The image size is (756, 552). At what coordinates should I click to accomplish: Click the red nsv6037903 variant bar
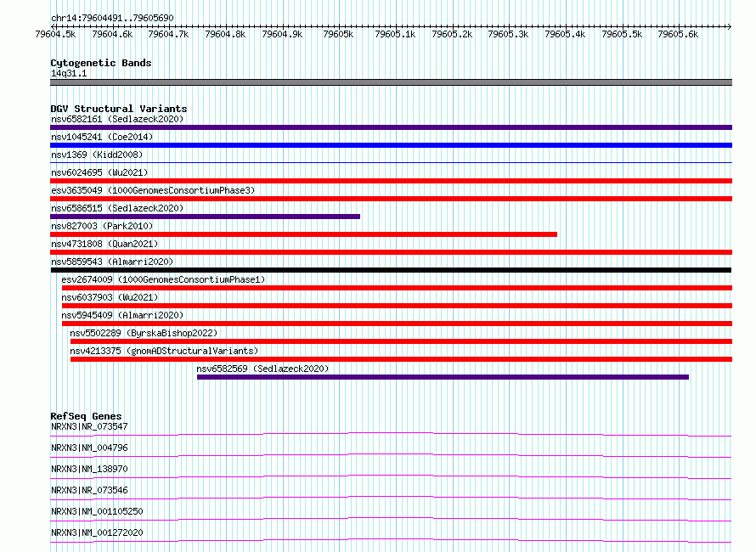tap(397, 306)
